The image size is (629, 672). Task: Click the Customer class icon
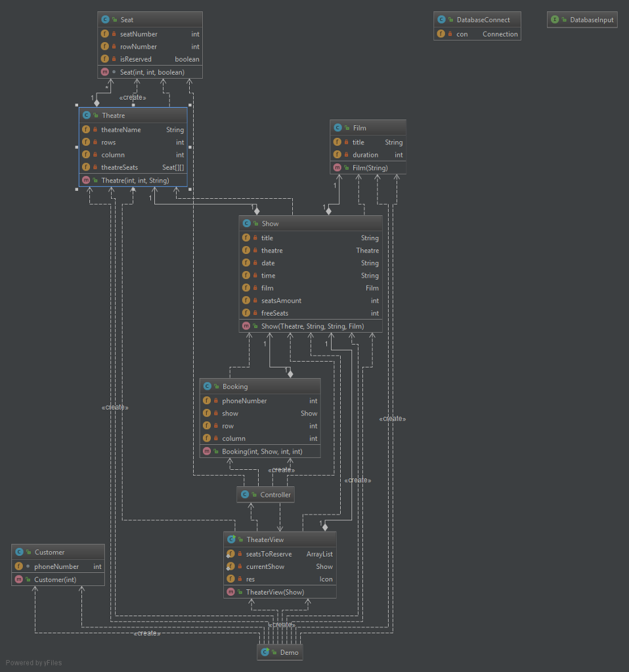click(x=19, y=553)
